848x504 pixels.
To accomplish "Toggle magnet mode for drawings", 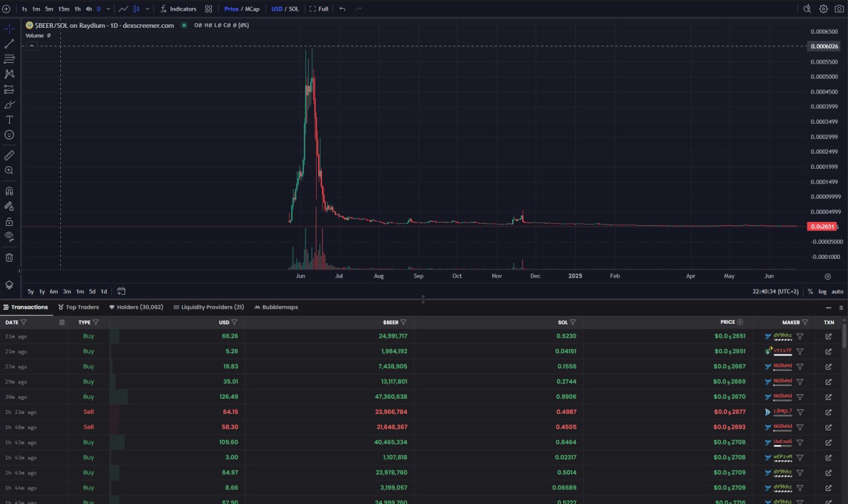I will 9,191.
